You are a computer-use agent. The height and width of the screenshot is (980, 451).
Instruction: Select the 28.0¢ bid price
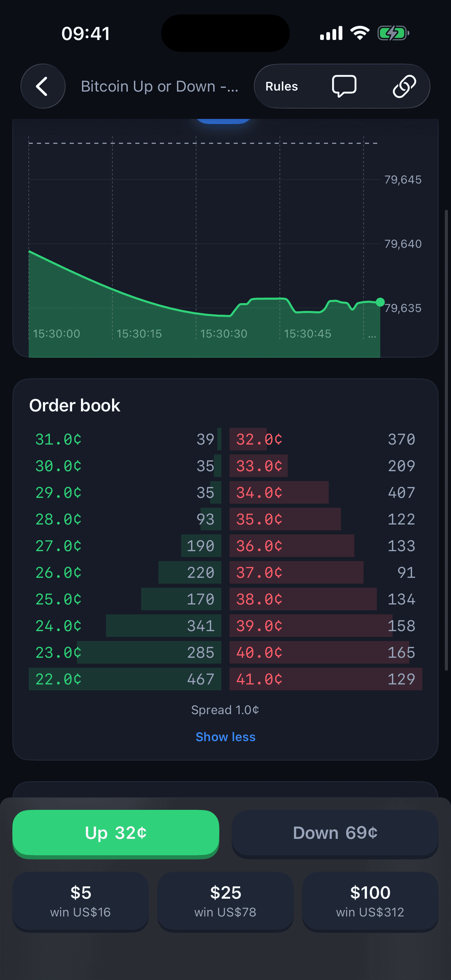tap(58, 519)
